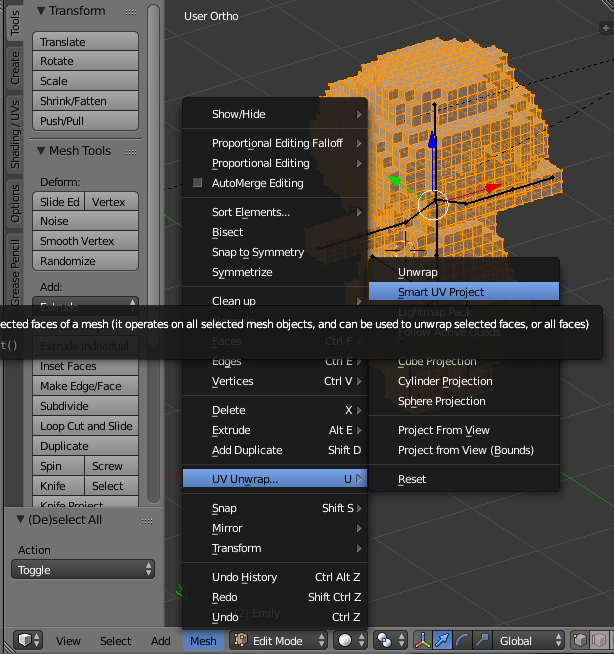The height and width of the screenshot is (654, 614).
Task: Enable the rotate manipulator arc icon
Action: 462,640
